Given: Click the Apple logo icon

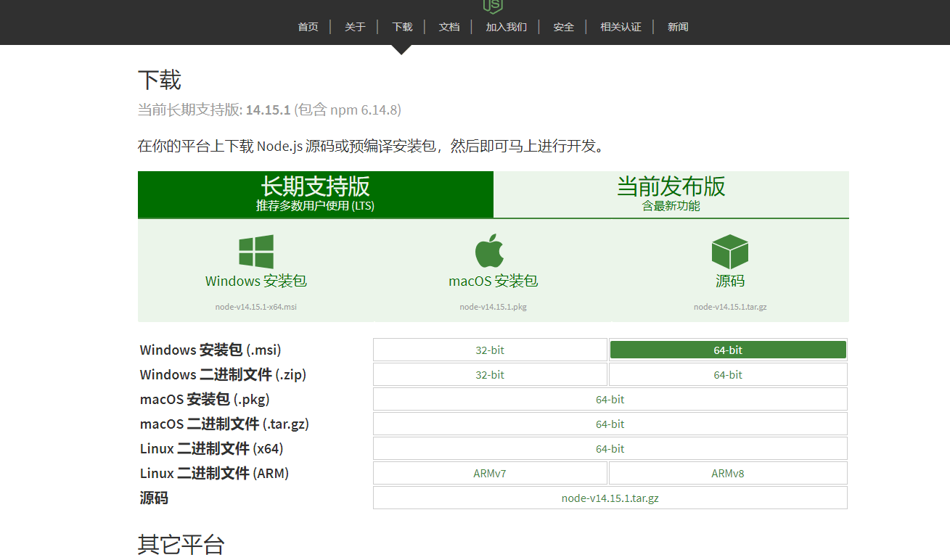Looking at the screenshot, I should (490, 251).
